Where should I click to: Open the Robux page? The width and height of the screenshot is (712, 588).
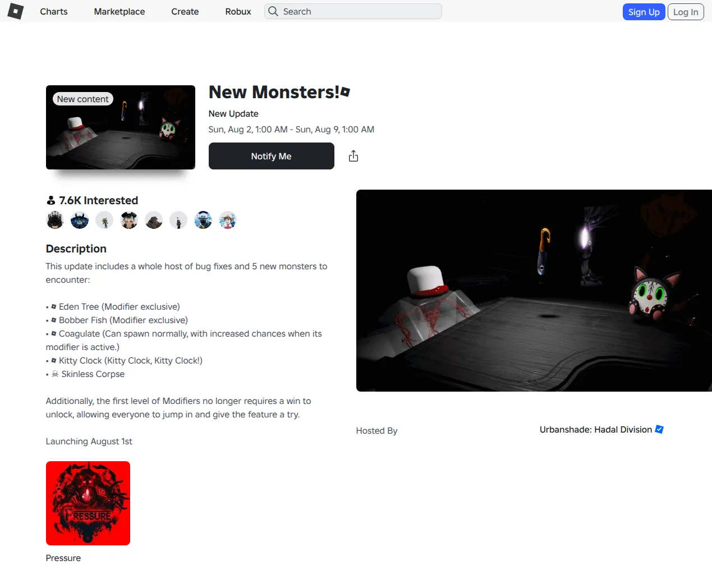pos(238,11)
